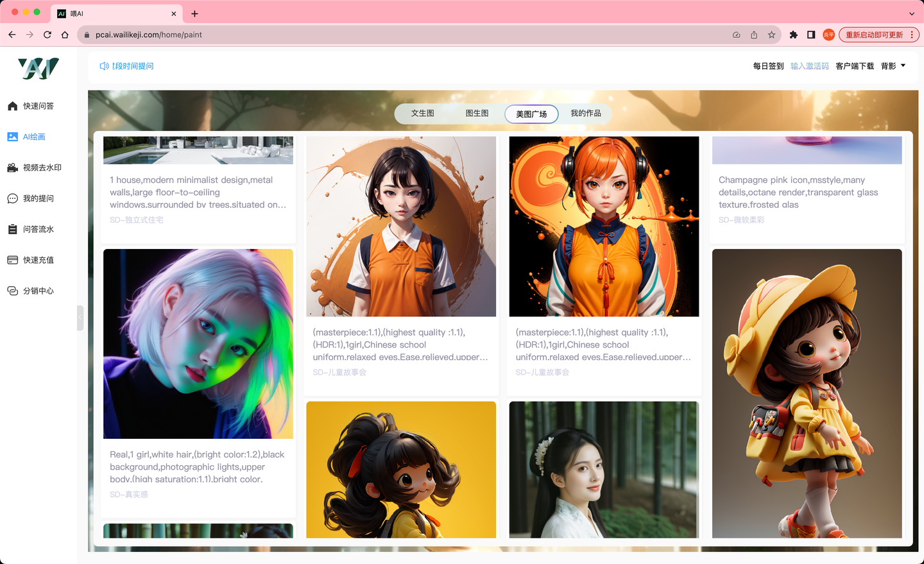Switch to the 我的作品 tab
This screenshot has width=924, height=564.
pos(586,114)
